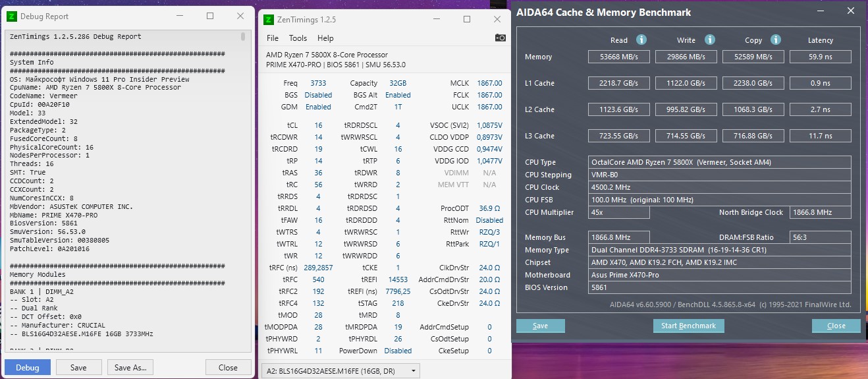Click the MCLK value 1867.00
This screenshot has width=868, height=379.
click(489, 83)
